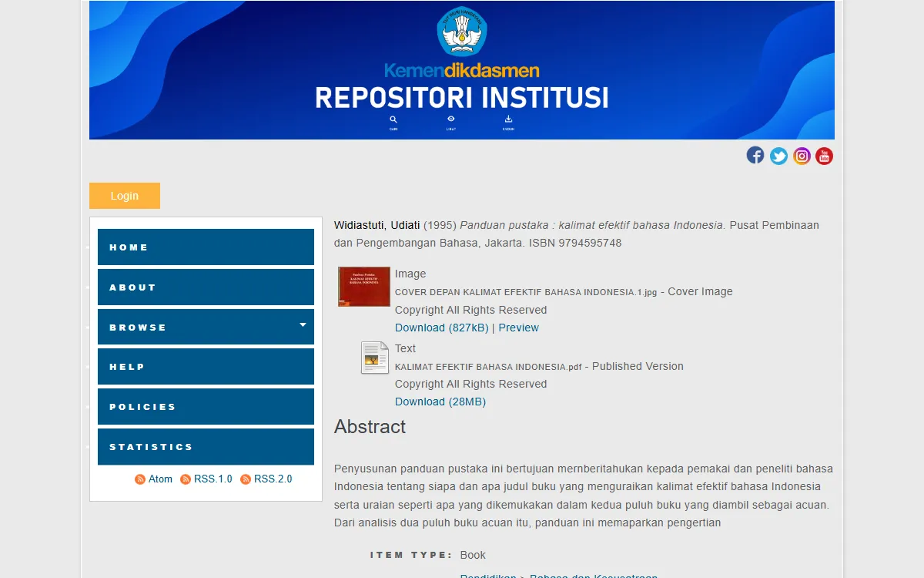This screenshot has height=578, width=924.
Task: Click the KALIMAT EFEKTIF BAHASA INDONESIA.pdf filename
Action: (488, 367)
